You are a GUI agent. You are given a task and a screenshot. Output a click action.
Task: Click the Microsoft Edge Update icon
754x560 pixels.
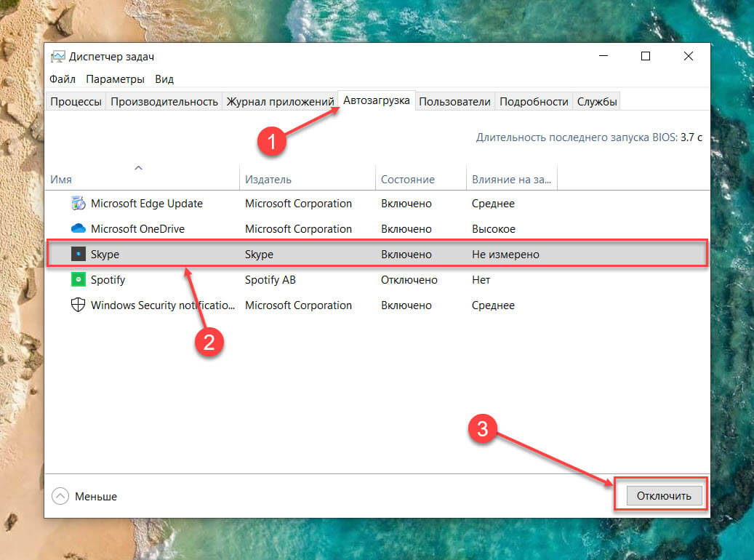78,204
